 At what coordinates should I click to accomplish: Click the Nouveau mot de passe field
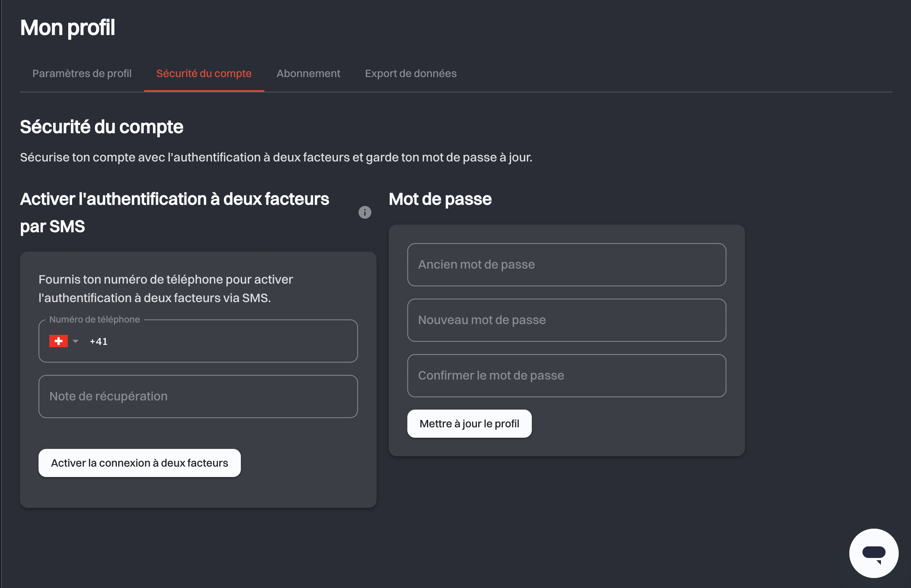coord(566,320)
